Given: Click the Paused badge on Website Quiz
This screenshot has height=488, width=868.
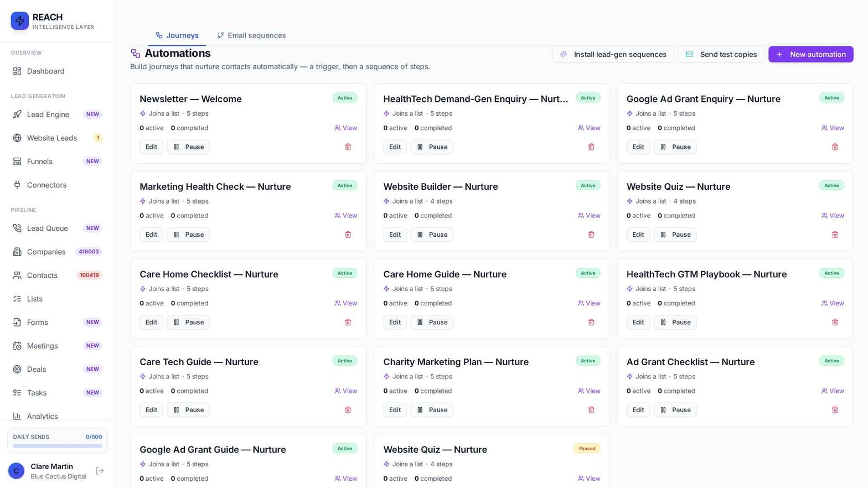Looking at the screenshot, I should [587, 449].
